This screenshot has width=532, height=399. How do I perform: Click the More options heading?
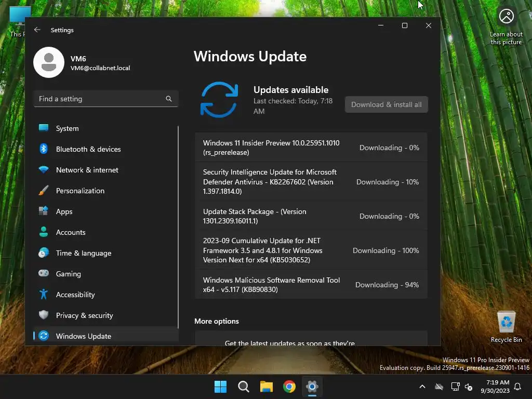[x=217, y=321]
